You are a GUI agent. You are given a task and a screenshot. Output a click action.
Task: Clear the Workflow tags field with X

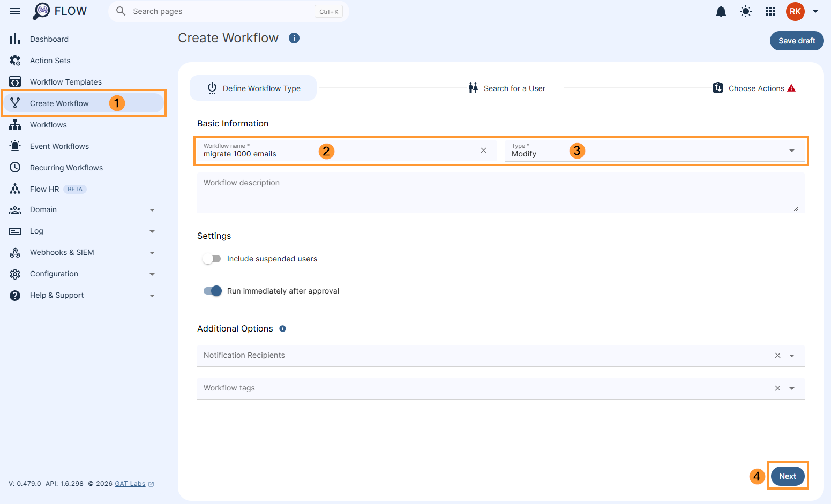778,388
